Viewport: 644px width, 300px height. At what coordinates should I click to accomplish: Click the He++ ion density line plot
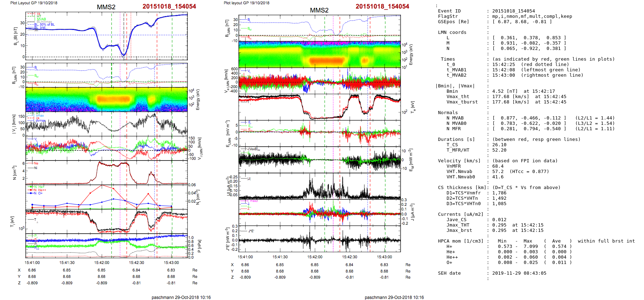coord(102,196)
